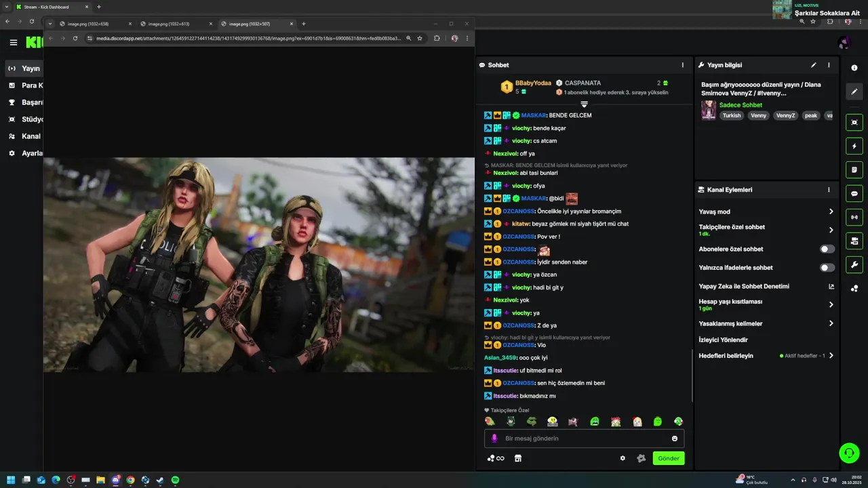This screenshot has height=488, width=868.
Task: Click the BBabyYodaa username in the leaderboard
Action: (x=533, y=83)
